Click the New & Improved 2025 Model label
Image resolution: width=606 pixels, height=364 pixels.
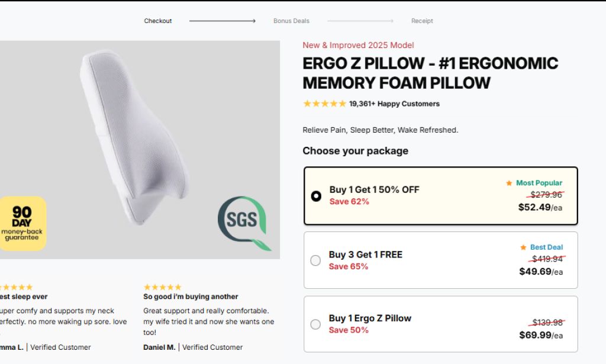pos(358,45)
